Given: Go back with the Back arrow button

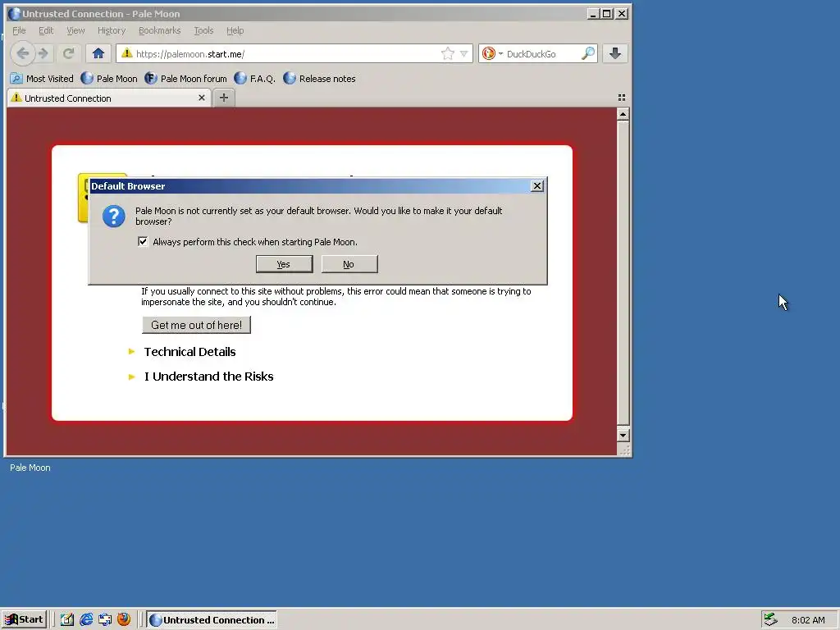Looking at the screenshot, I should pyautogui.click(x=22, y=53).
